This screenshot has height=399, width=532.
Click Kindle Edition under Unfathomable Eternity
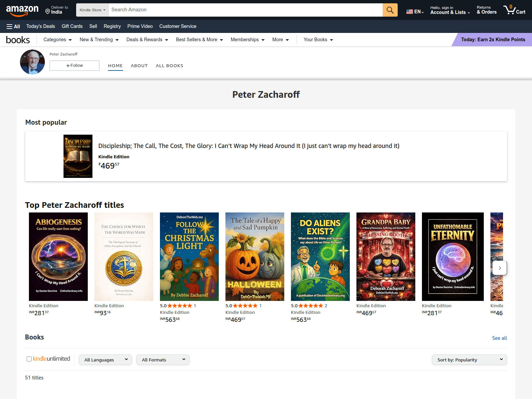437,306
